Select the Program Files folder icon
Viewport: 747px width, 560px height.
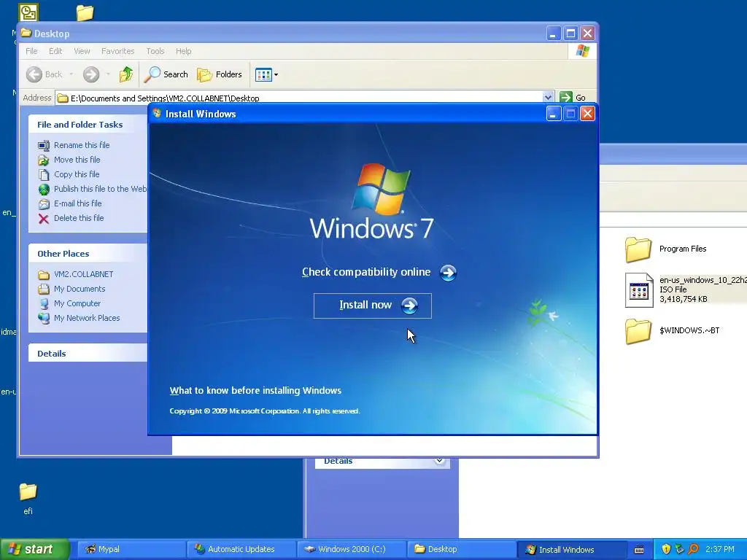[x=638, y=249]
